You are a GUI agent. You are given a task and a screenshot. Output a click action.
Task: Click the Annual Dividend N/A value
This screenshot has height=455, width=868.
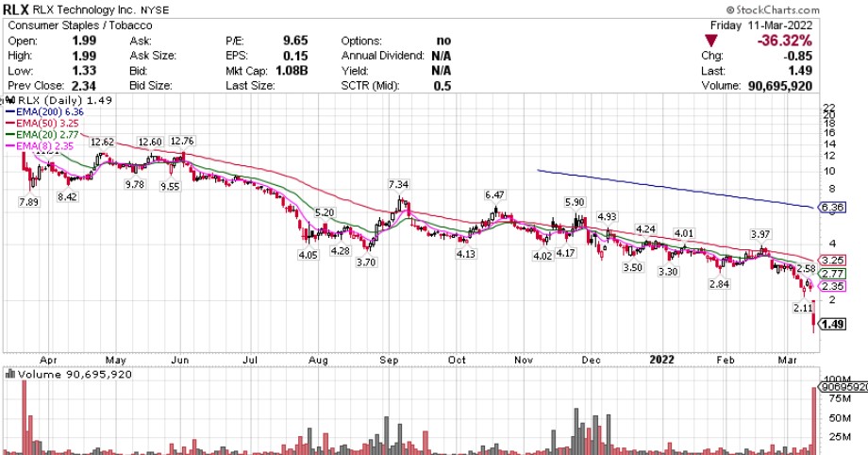click(442, 56)
